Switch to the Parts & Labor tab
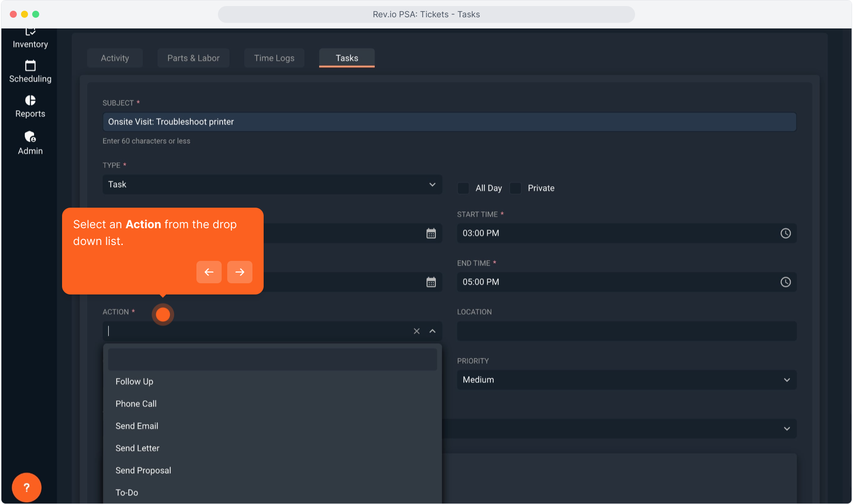The image size is (853, 504). click(193, 58)
